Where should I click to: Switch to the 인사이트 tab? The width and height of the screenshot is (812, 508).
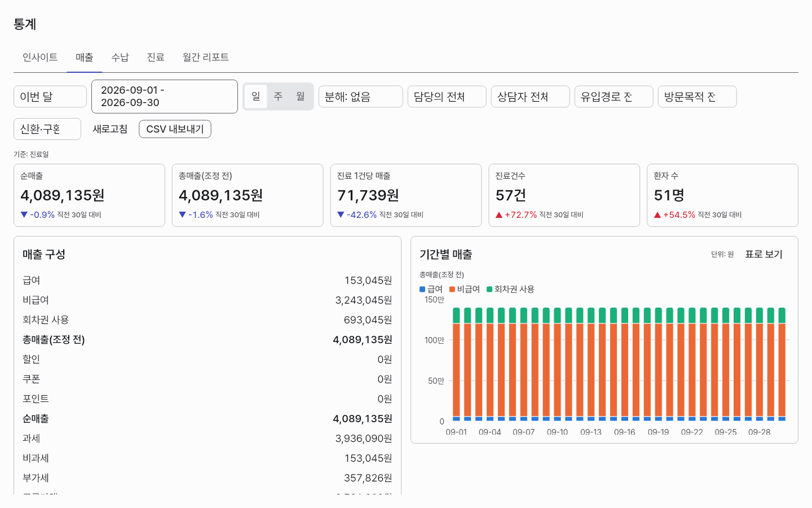pyautogui.click(x=40, y=57)
